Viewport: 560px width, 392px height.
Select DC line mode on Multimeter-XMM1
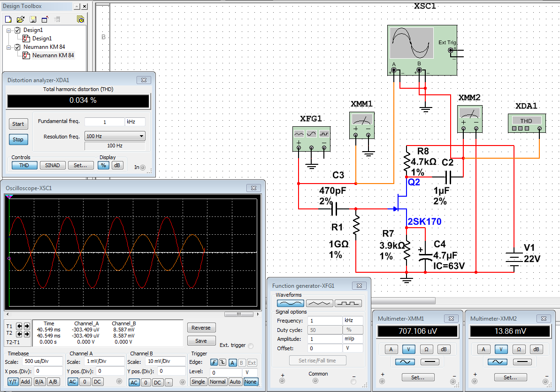tap(430, 362)
